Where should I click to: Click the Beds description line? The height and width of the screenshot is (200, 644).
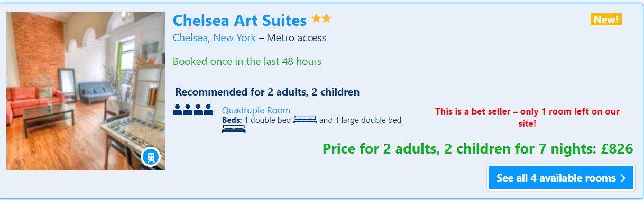(x=311, y=120)
